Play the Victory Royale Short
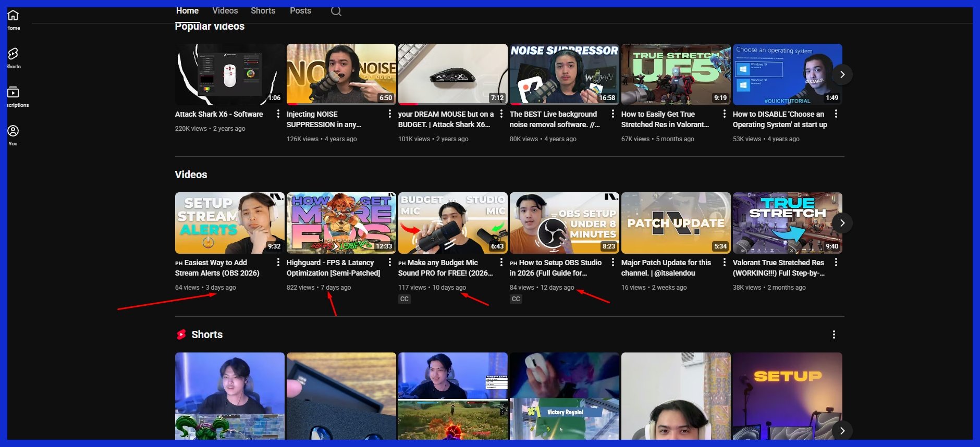Screen dimensions: 980x447 (x=565, y=396)
